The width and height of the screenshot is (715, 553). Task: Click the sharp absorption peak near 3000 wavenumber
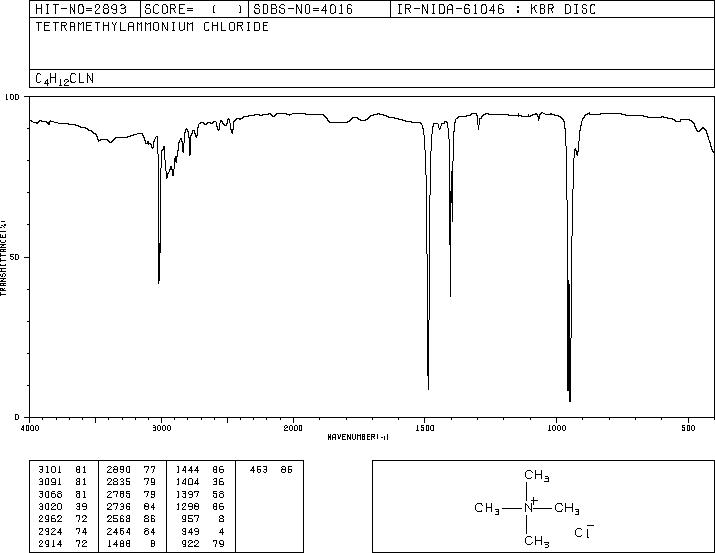(x=159, y=283)
